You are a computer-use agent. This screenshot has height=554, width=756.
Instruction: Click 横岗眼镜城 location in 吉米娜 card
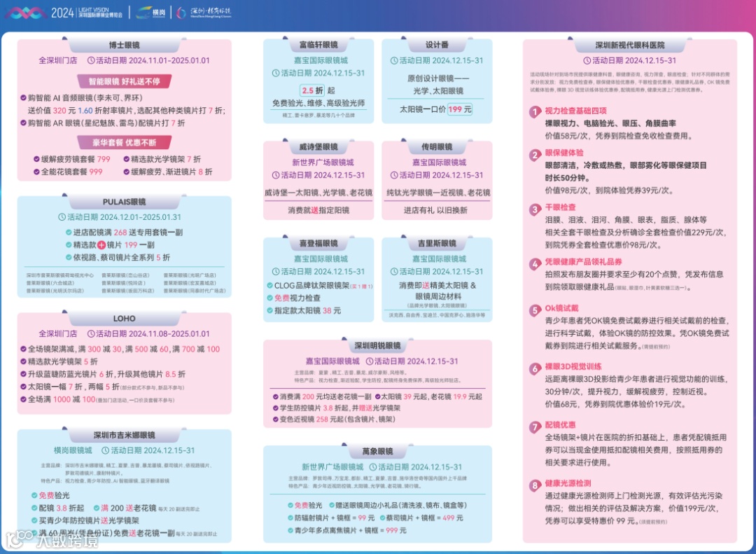73,450
